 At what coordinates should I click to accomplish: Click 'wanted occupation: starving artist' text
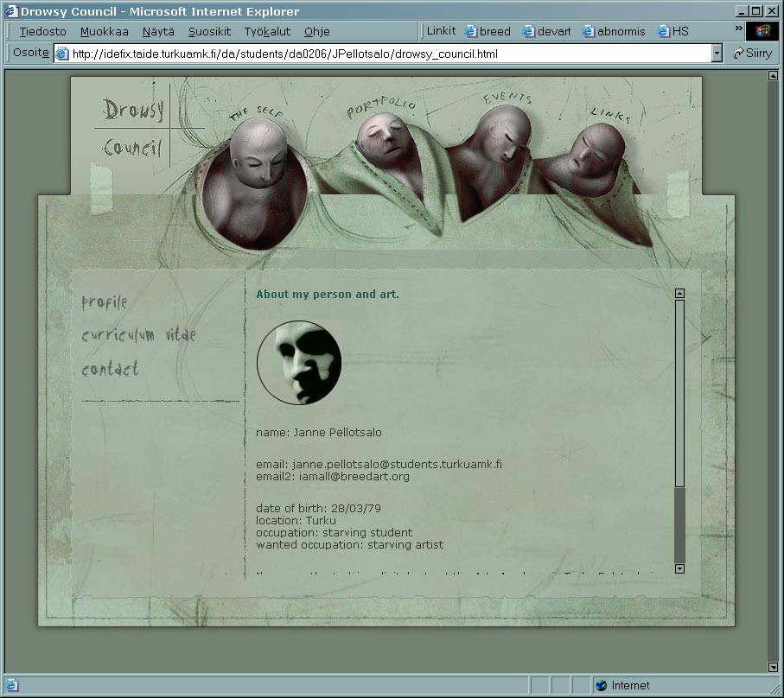click(349, 544)
